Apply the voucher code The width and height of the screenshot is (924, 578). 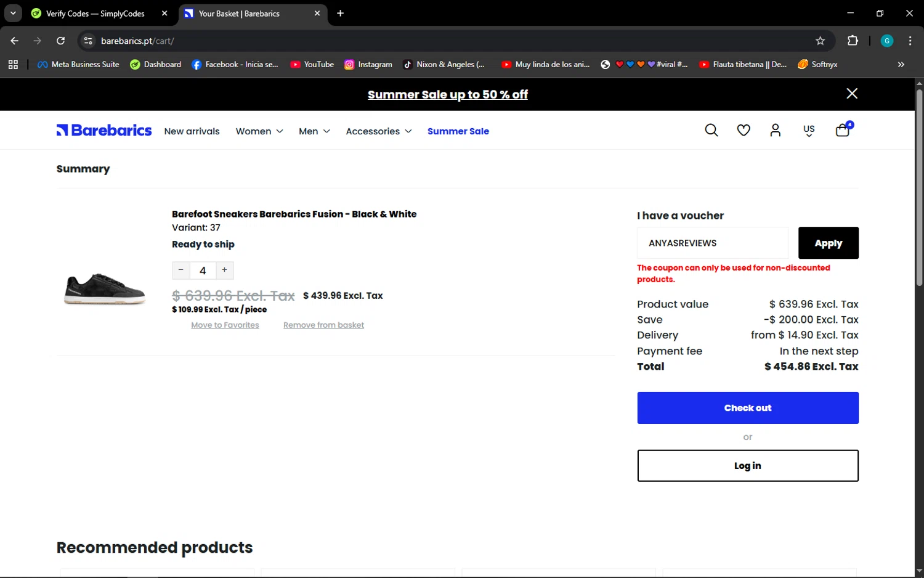[829, 243]
